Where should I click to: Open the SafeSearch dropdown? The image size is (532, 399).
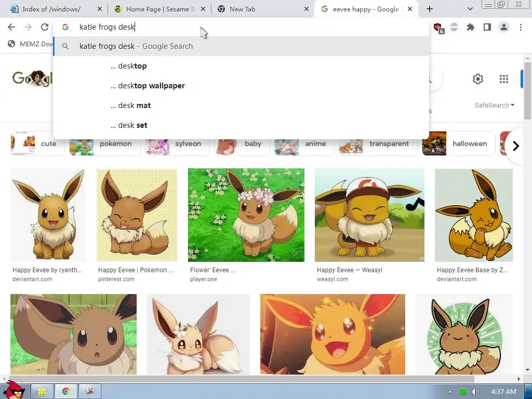(495, 105)
